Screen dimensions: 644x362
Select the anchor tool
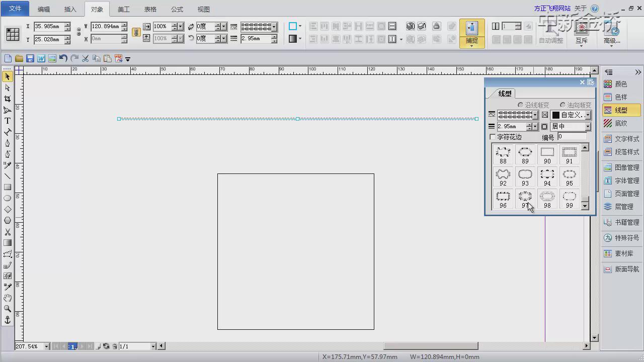[8, 320]
